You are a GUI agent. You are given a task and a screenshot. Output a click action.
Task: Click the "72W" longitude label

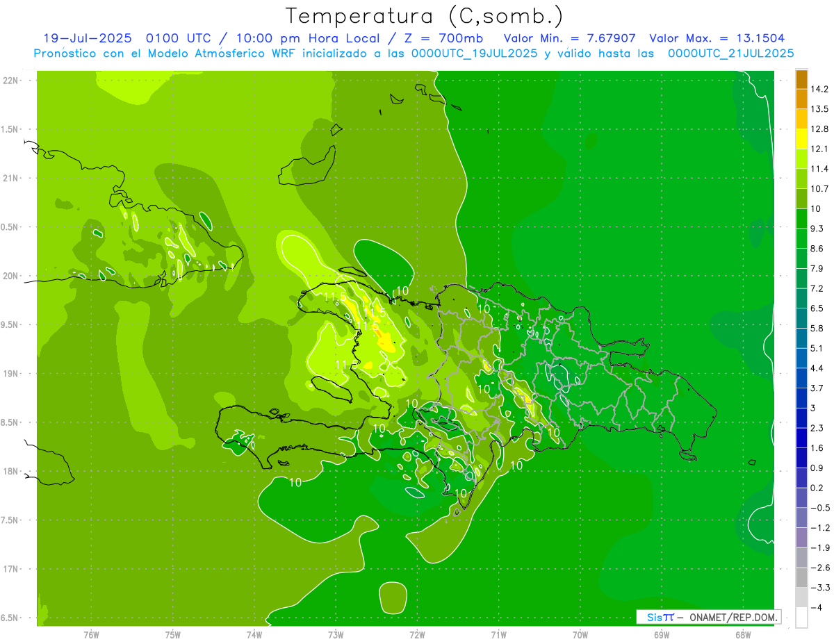[x=418, y=635]
